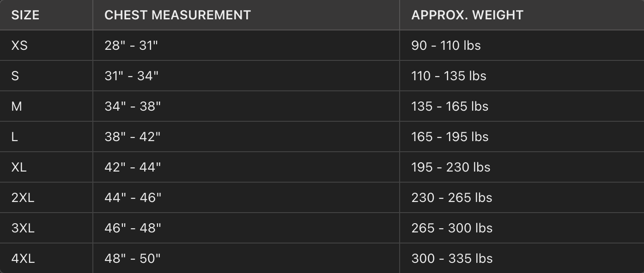Click chest measurement 48" - 50"
Screen dimensions: 644x273
[x=133, y=259]
